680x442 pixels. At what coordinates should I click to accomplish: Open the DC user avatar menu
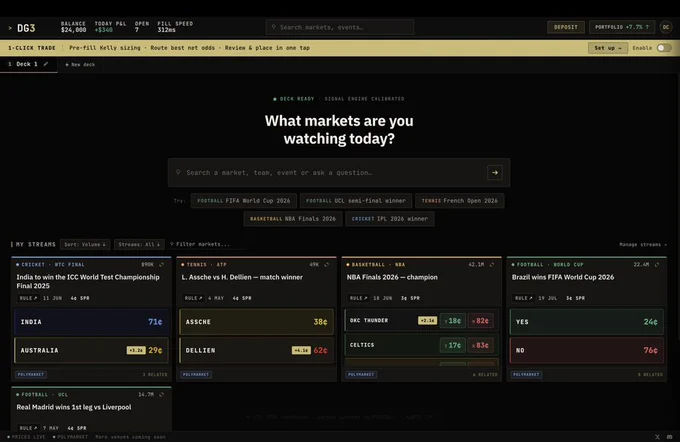coord(666,27)
